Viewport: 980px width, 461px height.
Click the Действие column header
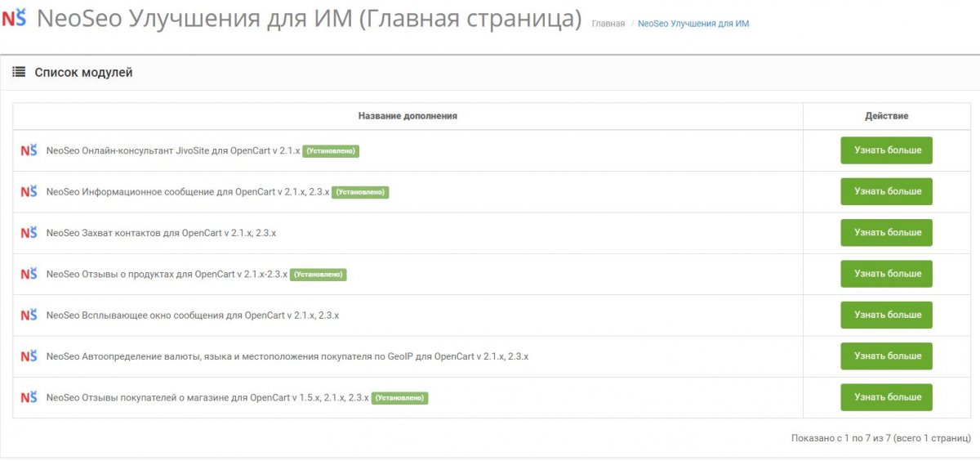(887, 116)
